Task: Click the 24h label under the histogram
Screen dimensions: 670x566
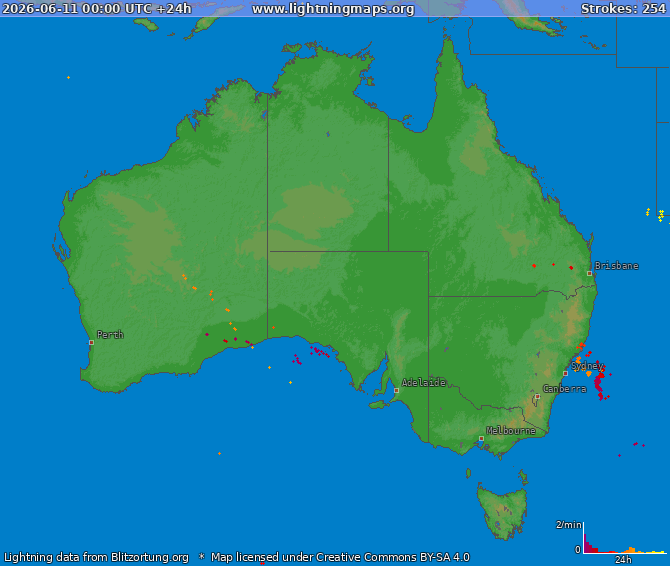Action: (623, 560)
